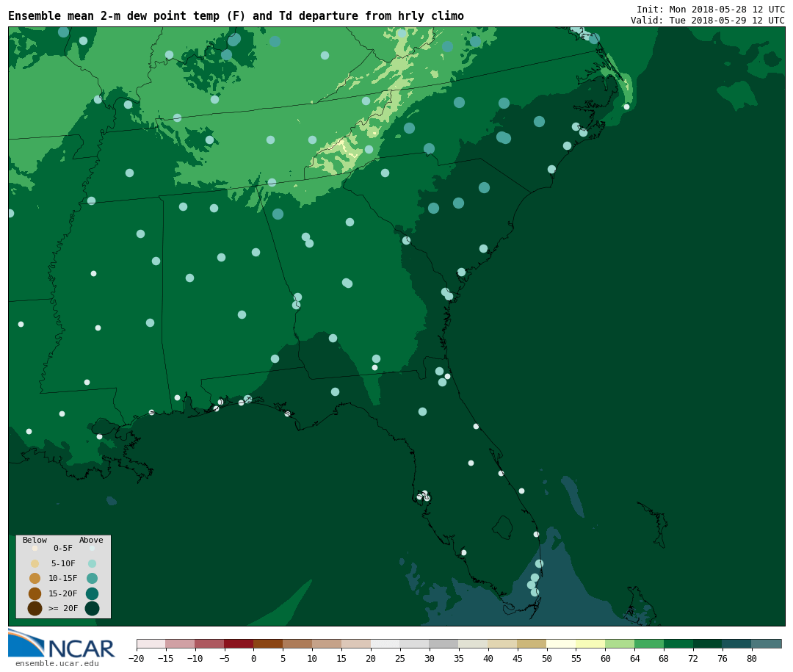Image resolution: width=793 pixels, height=672 pixels.
Task: Select the Above 10-15F teal legend circle
Action: [x=92, y=578]
